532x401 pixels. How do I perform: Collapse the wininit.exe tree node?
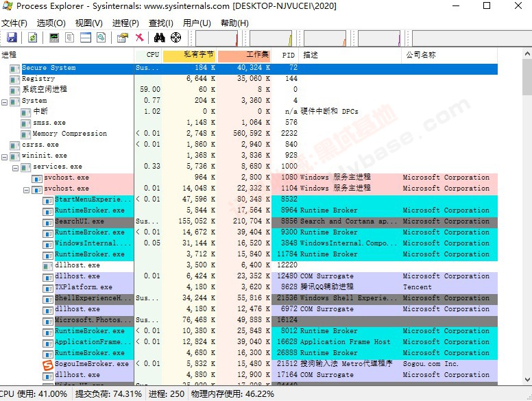(x=4, y=157)
